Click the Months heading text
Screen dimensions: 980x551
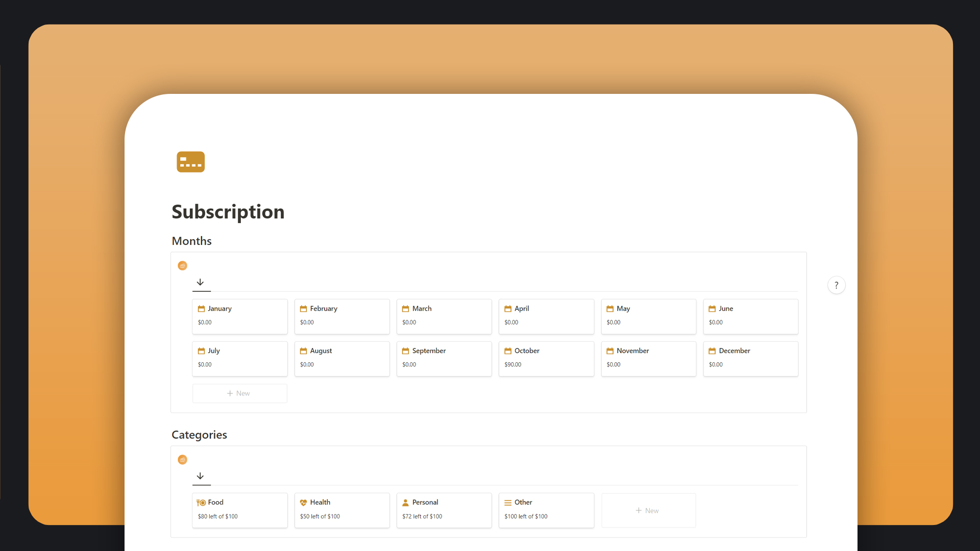click(x=191, y=241)
